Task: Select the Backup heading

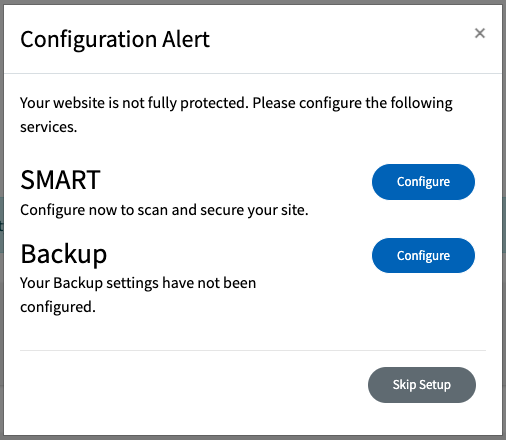Action: 64,255
